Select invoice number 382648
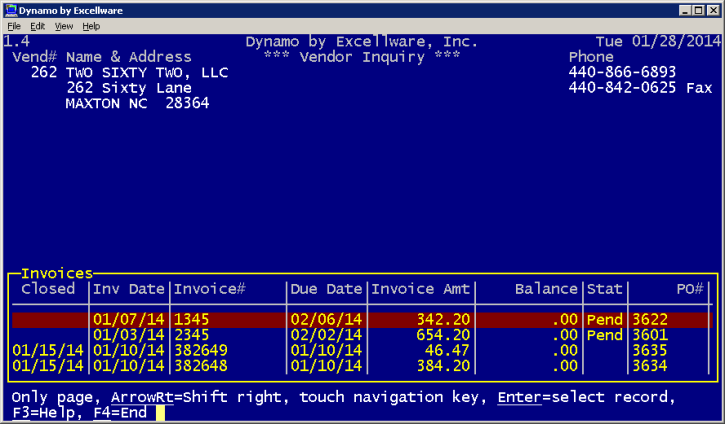Image resolution: width=725 pixels, height=424 pixels. (201, 366)
